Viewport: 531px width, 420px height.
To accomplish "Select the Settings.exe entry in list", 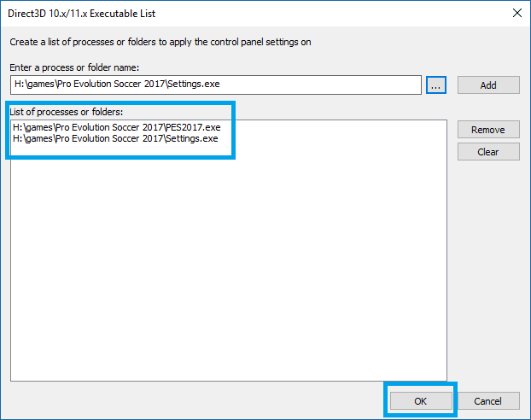I will coord(116,138).
